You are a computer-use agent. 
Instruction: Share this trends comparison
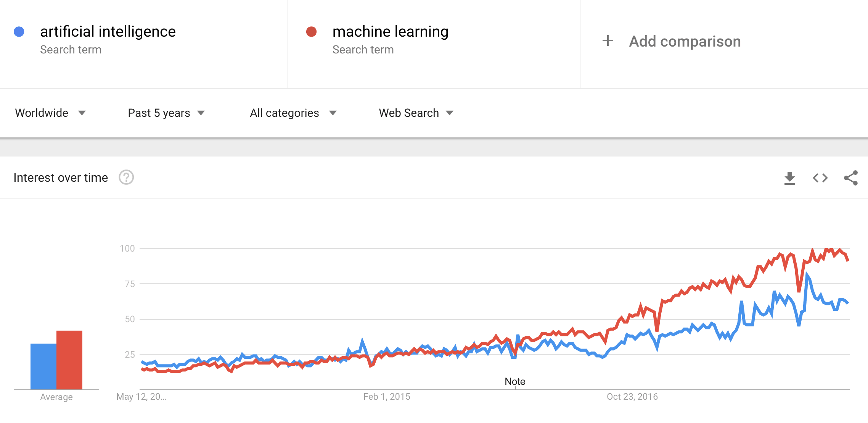[x=851, y=177]
